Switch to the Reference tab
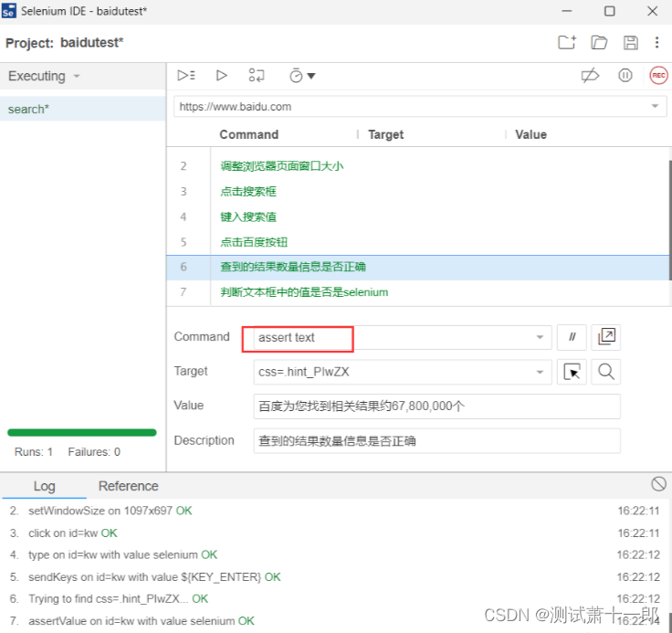Screen dimensions: 672x633 128,486
